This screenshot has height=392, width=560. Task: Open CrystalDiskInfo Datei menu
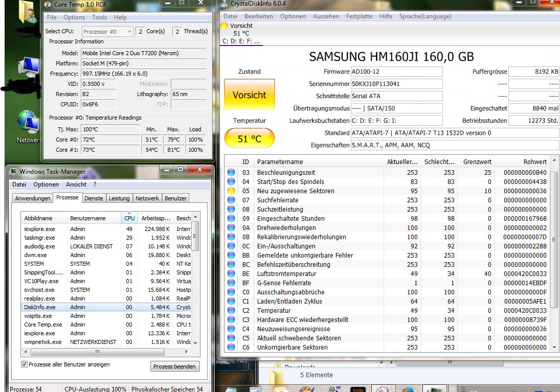click(x=230, y=16)
